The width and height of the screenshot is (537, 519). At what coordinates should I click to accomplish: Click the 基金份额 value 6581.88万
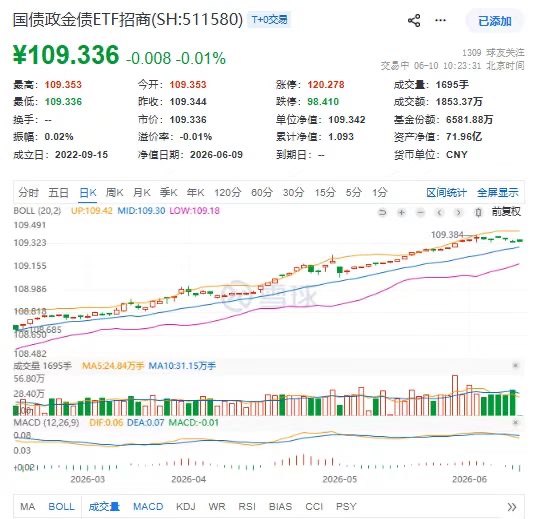pyautogui.click(x=469, y=120)
